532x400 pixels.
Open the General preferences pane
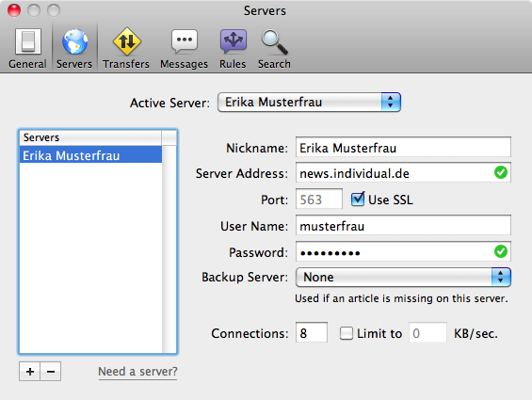point(27,49)
